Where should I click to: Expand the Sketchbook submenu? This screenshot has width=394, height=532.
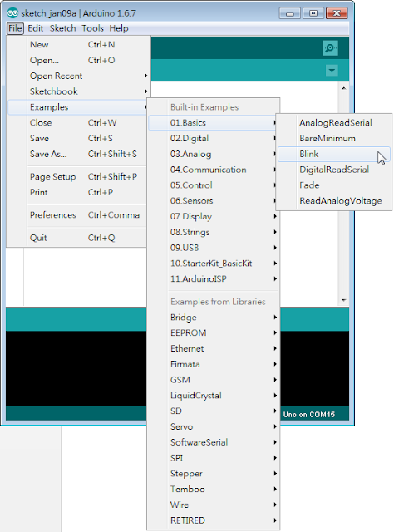[78, 91]
